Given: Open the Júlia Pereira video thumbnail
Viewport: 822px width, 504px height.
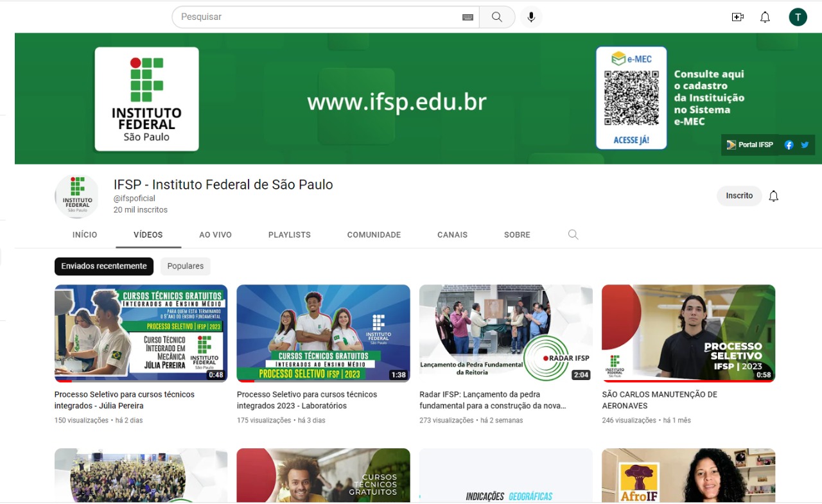Looking at the screenshot, I should pyautogui.click(x=141, y=333).
